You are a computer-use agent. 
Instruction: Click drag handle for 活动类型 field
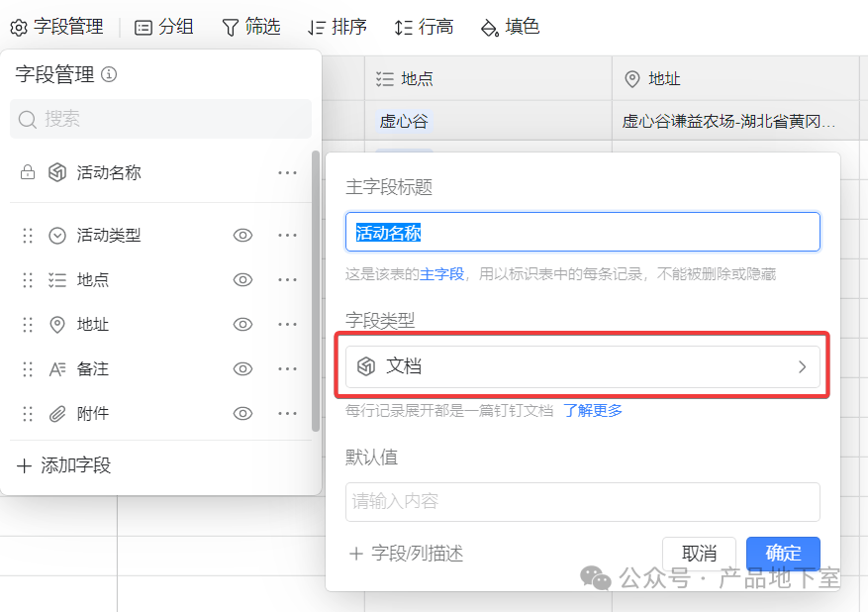[x=28, y=236]
